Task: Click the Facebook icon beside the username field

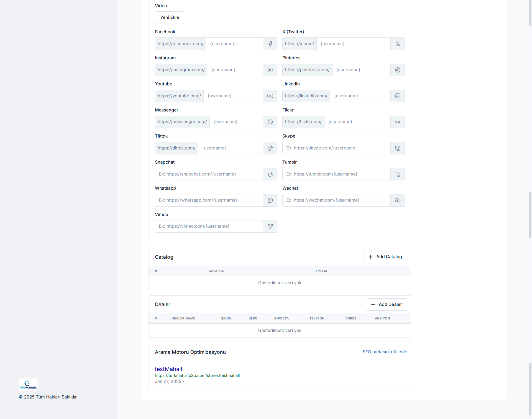Action: [270, 44]
